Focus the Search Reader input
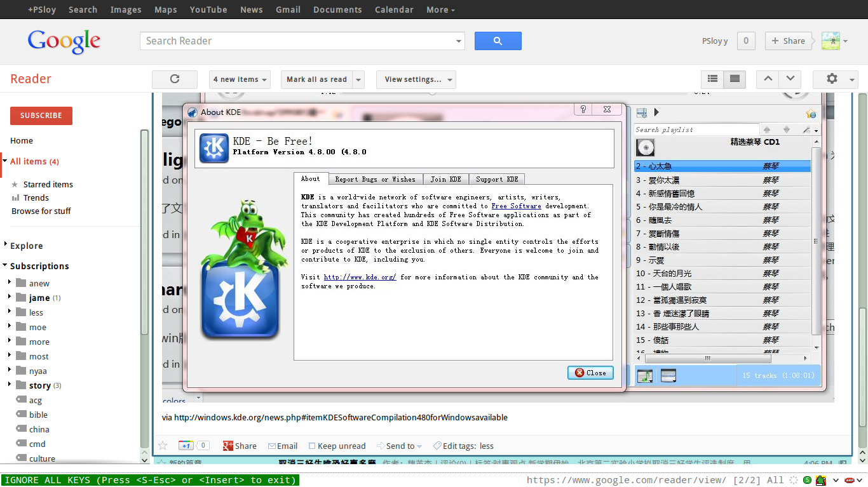Screen dimensions: 868x487 [297, 41]
